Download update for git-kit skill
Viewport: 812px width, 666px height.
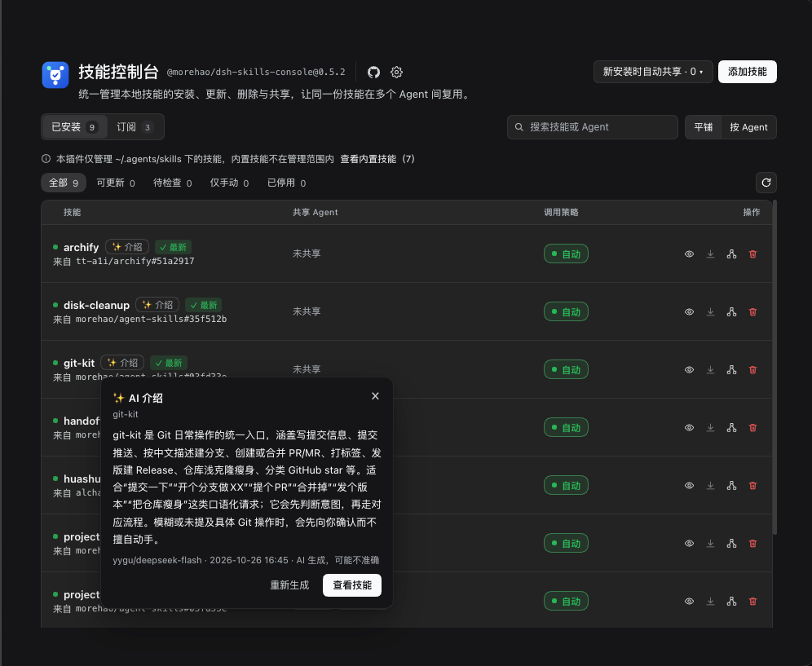tap(711, 370)
